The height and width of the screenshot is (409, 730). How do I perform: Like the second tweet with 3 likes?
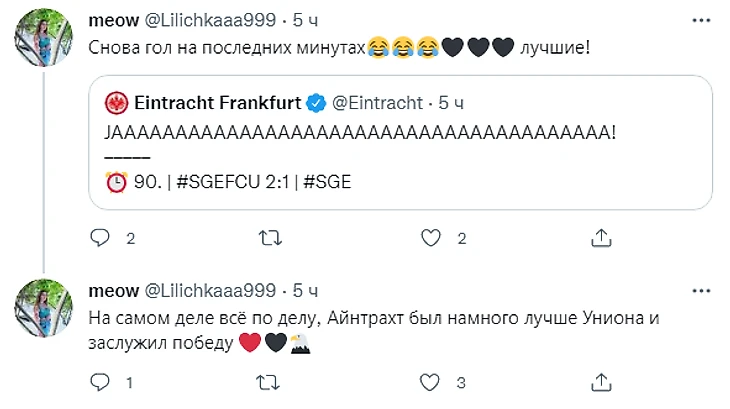431,382
